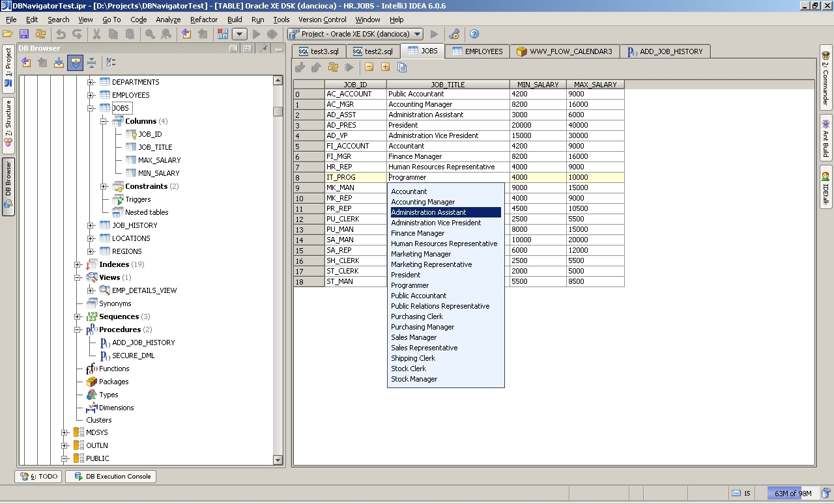Collapse the Columns node under JOBS
The height and width of the screenshot is (504, 834).
pyautogui.click(x=104, y=121)
